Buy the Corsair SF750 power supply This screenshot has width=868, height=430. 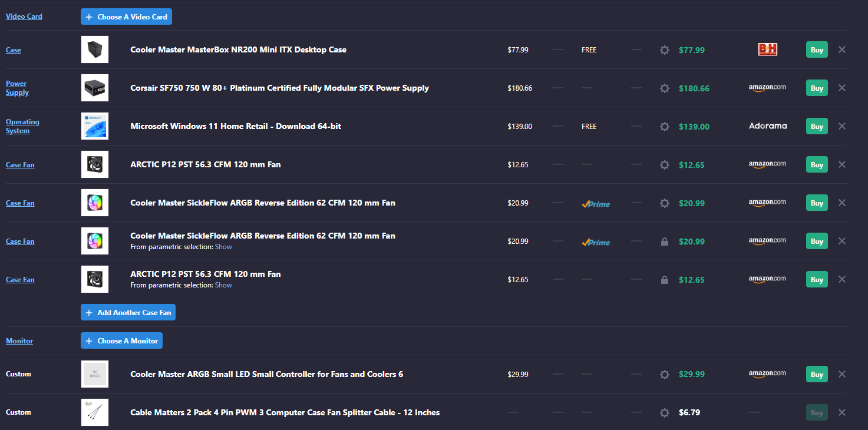click(816, 88)
